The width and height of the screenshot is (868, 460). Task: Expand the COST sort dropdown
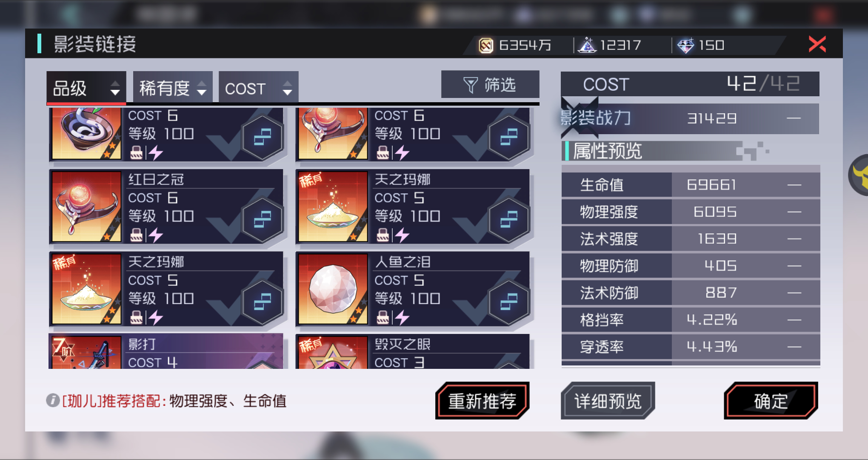pyautogui.click(x=258, y=88)
